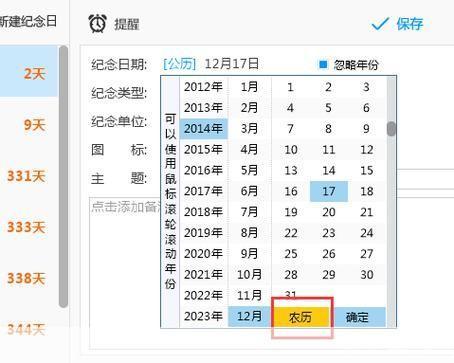Select the 333天 anniversary entry

pyautogui.click(x=29, y=227)
